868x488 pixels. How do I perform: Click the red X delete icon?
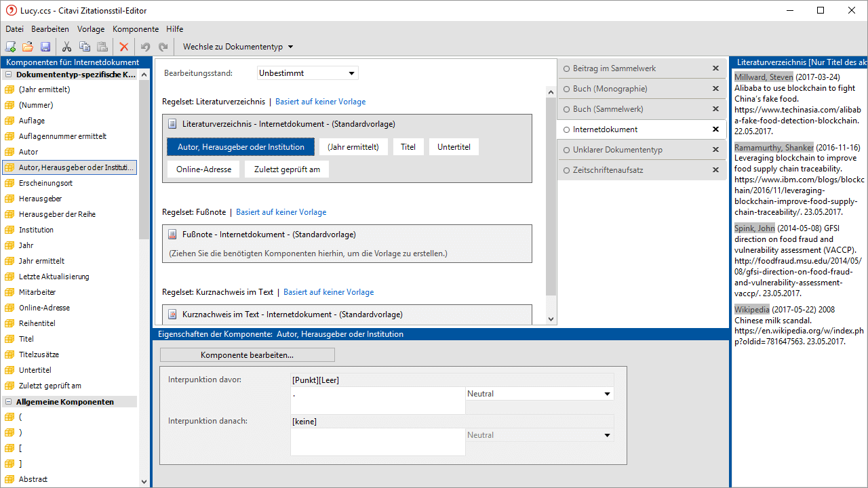click(123, 47)
